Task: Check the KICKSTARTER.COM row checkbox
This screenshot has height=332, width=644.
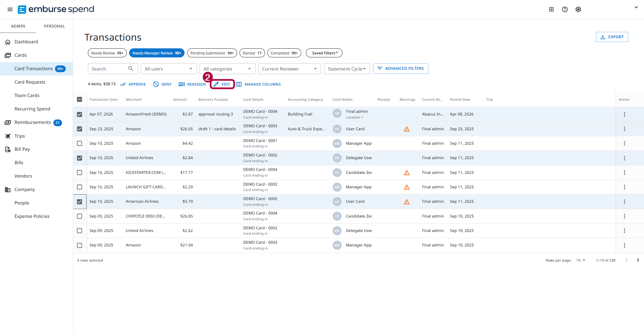Action: coord(79,173)
